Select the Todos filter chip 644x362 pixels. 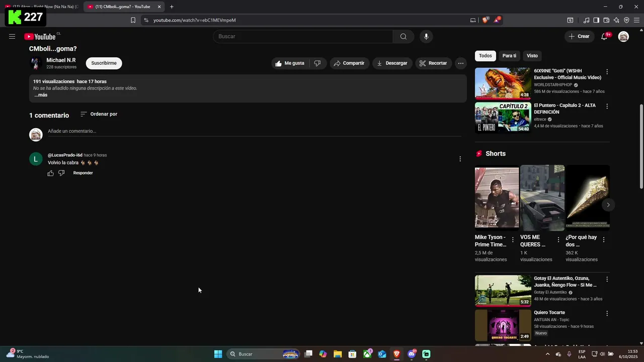point(486,56)
